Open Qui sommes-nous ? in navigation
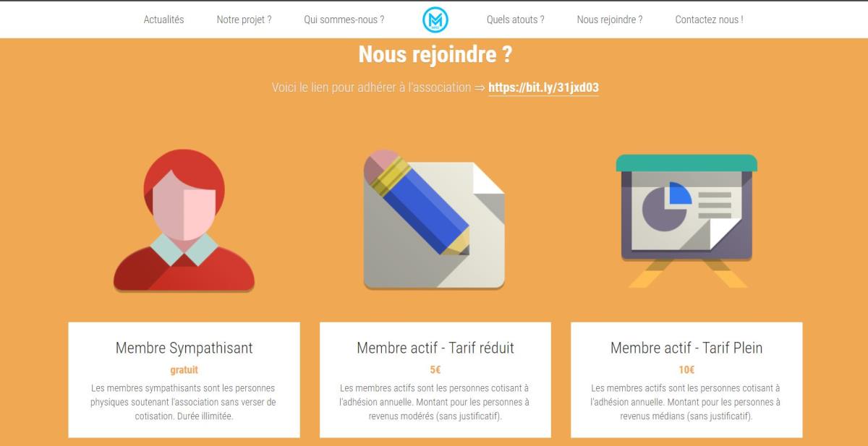 pyautogui.click(x=344, y=20)
